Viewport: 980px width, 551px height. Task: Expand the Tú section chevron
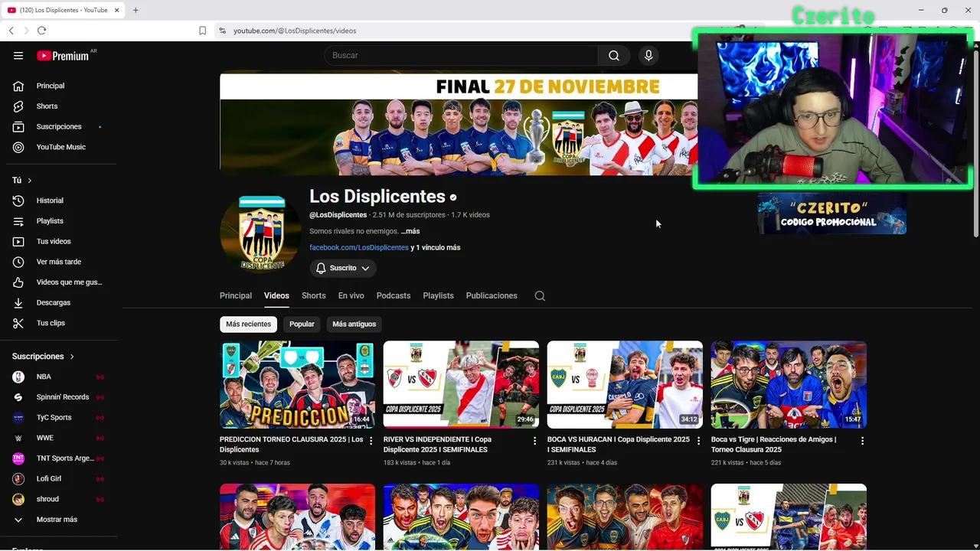click(x=29, y=181)
